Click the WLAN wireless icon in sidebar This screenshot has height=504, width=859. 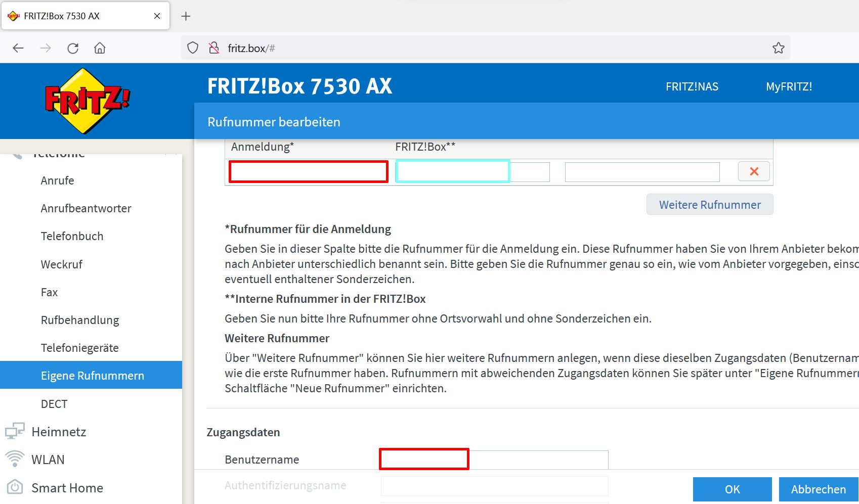pos(15,459)
